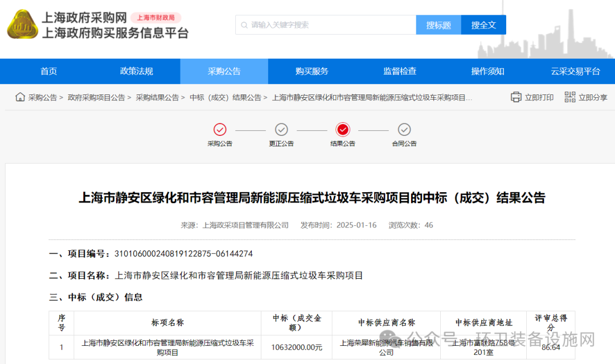This screenshot has height=364, width=615.
Task: Click the 评审总得分 table header
Action: point(551,323)
